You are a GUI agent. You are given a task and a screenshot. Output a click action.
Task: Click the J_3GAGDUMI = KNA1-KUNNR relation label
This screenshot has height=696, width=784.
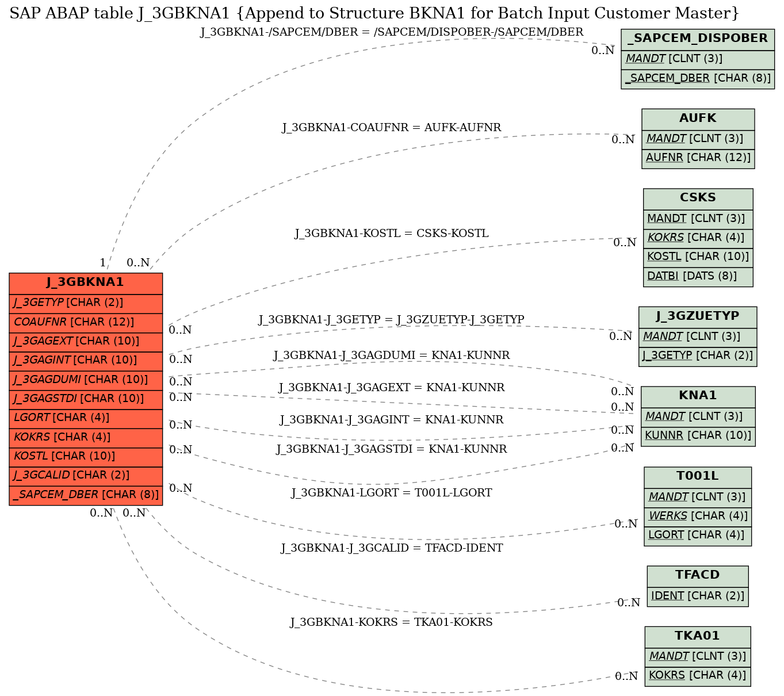pos(392,355)
